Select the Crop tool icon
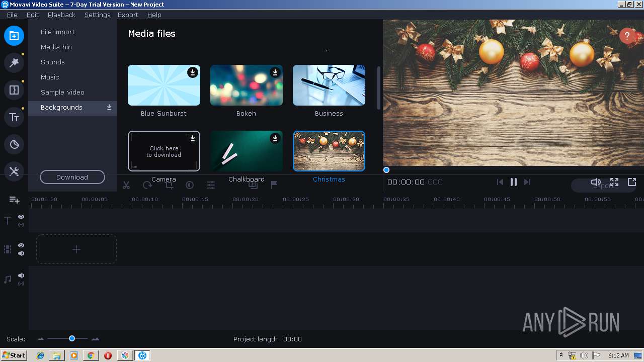The height and width of the screenshot is (362, 644). point(169,185)
